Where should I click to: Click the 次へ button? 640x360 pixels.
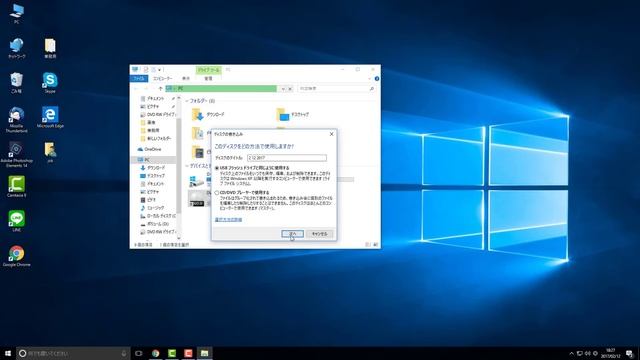292,234
